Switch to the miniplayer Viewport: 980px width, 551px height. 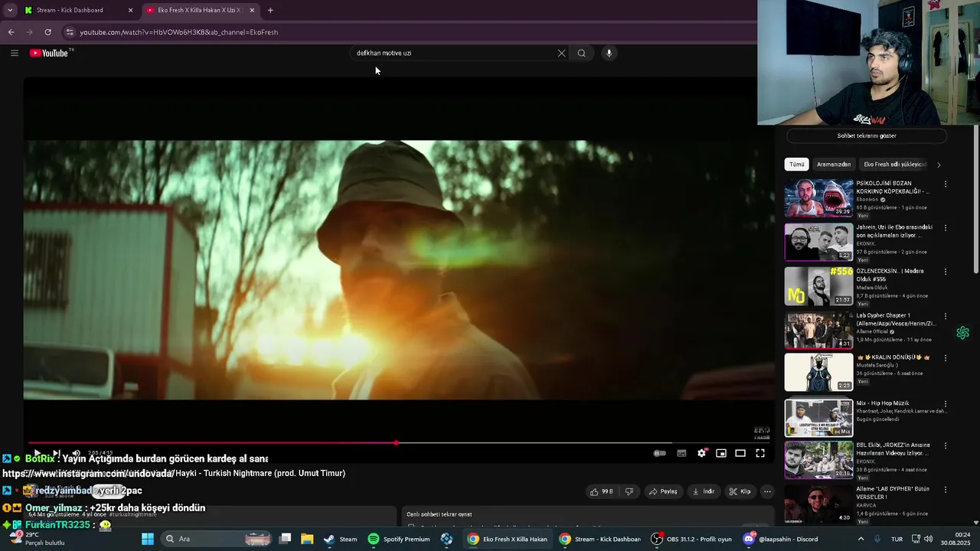(721, 453)
